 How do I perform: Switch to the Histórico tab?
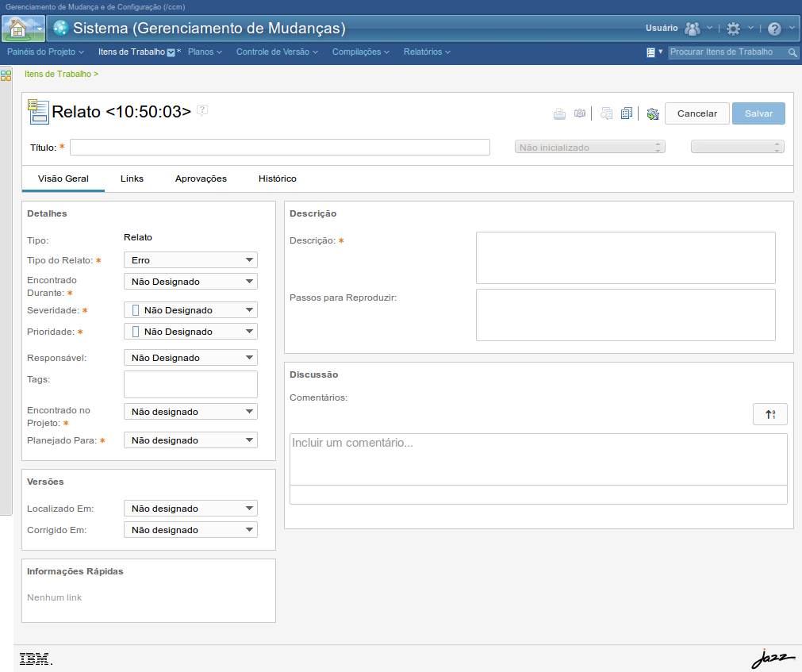277,179
